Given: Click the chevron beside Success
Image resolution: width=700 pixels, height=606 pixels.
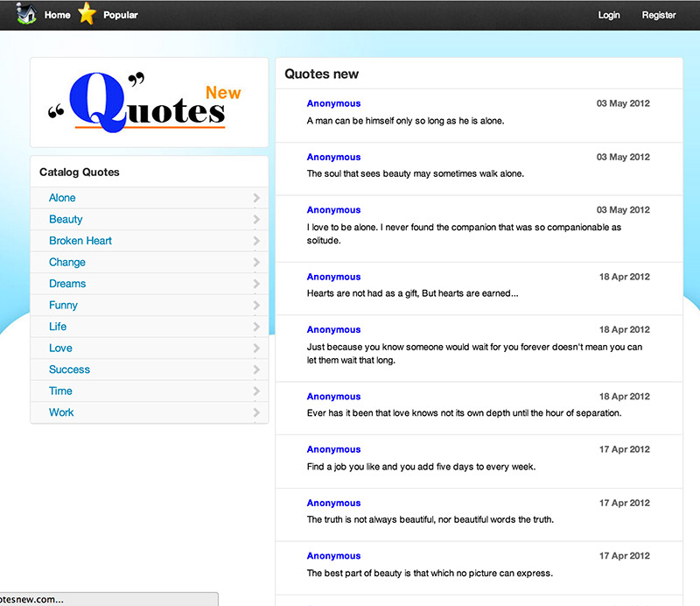Looking at the screenshot, I should click(256, 370).
